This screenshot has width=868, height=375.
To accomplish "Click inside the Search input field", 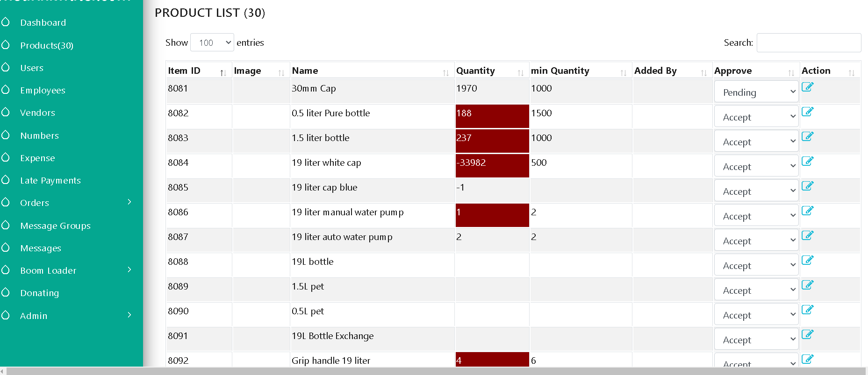I will tap(809, 42).
